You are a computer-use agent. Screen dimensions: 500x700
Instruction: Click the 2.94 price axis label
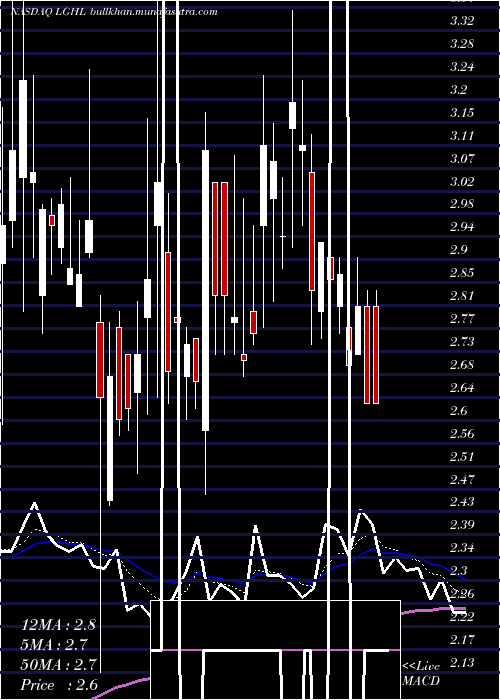point(462,227)
